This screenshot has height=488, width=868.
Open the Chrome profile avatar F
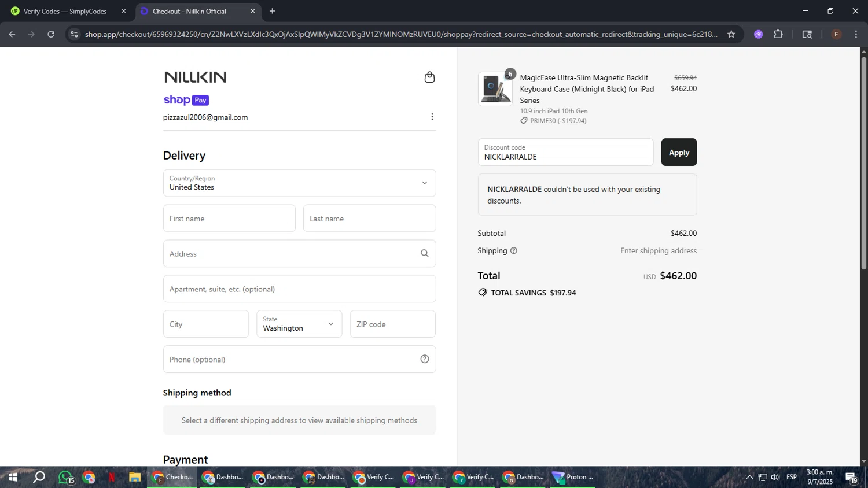(x=836, y=34)
